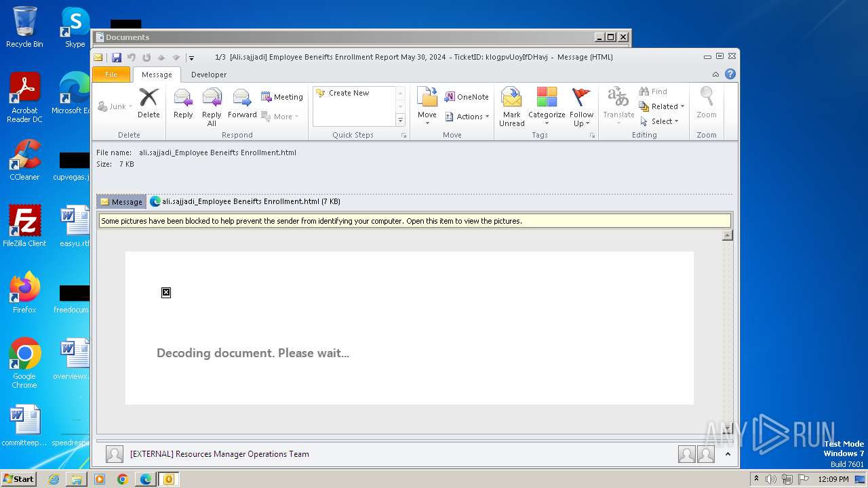
Task: Open the Skype desktop shortcut
Action: coord(75,27)
